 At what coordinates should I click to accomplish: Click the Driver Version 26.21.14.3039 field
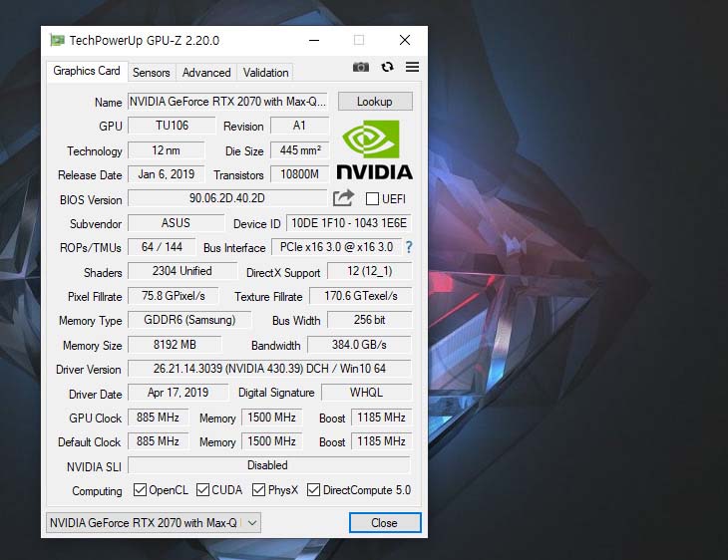coord(269,369)
